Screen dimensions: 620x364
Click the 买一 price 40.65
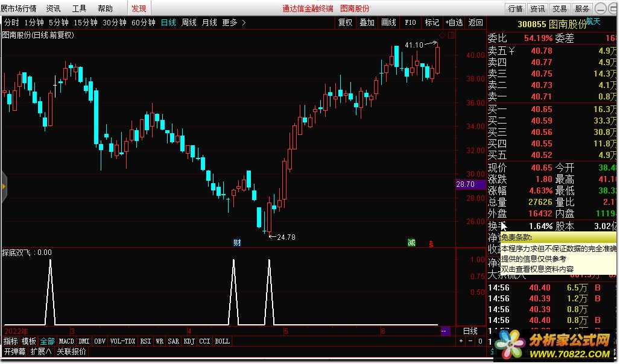542,109
